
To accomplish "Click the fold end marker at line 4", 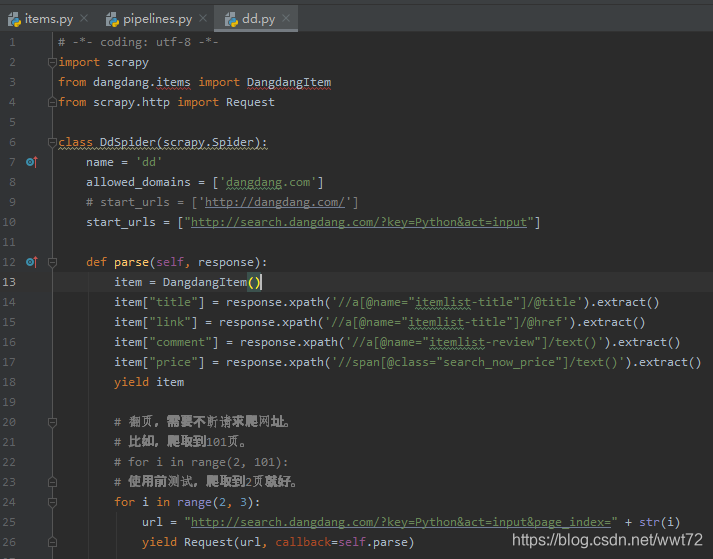I will click(52, 102).
